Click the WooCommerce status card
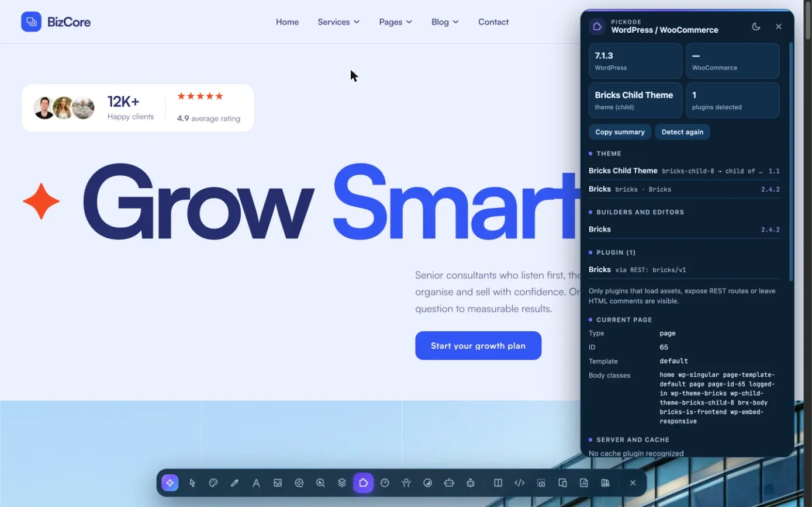This screenshot has width=812, height=507. click(732, 61)
